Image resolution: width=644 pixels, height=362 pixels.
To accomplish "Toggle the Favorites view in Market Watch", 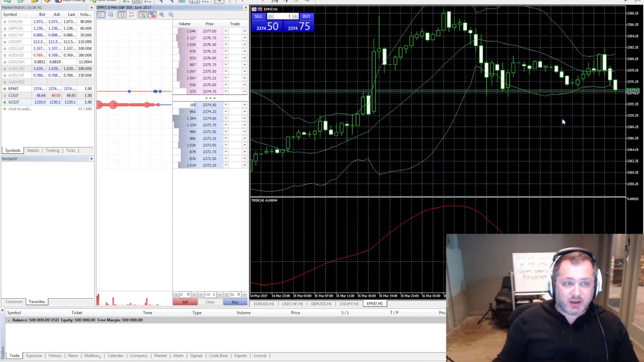I will [x=37, y=302].
